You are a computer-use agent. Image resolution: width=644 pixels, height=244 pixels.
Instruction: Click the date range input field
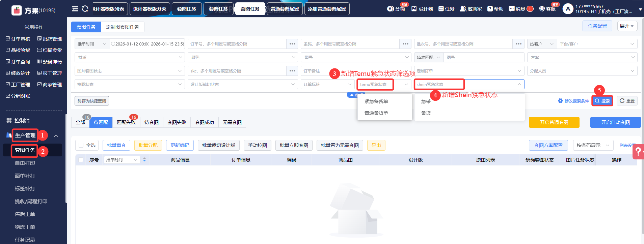coord(147,44)
